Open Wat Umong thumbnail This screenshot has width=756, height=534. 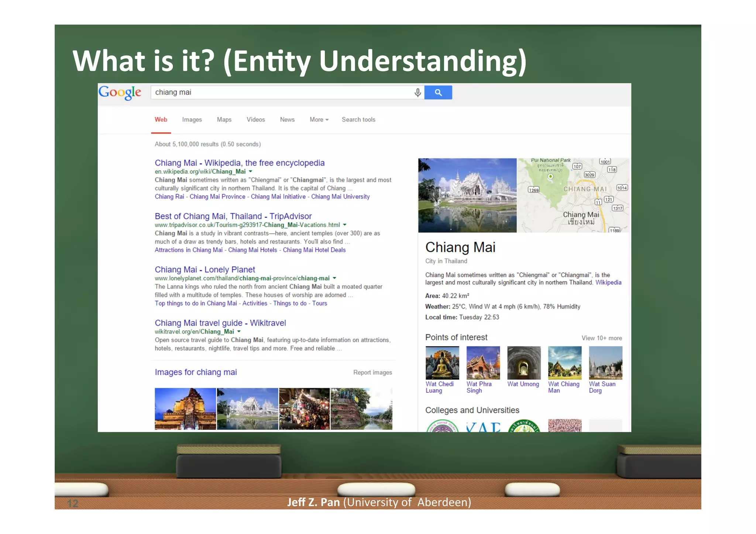pyautogui.click(x=524, y=363)
